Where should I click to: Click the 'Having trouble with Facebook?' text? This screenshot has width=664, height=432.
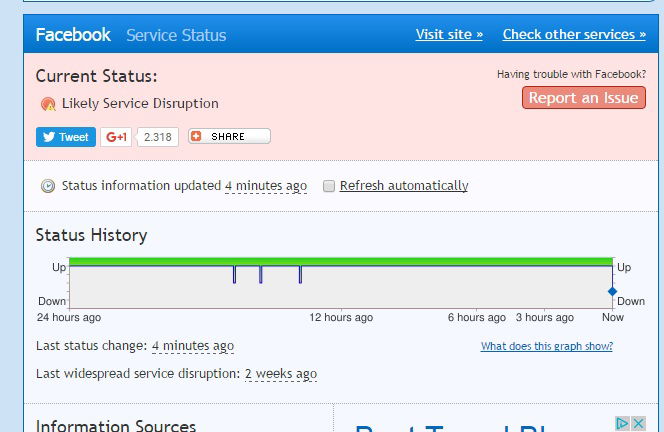click(572, 74)
